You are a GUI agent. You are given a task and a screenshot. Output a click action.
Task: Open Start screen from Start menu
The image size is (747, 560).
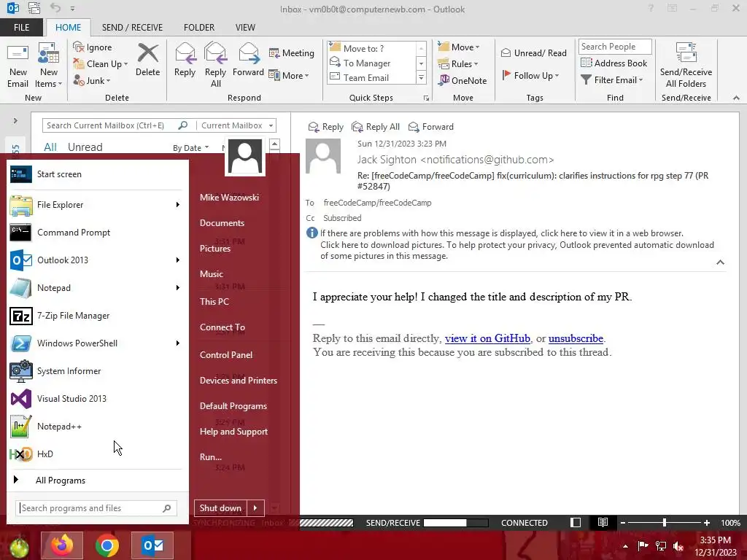point(98,174)
